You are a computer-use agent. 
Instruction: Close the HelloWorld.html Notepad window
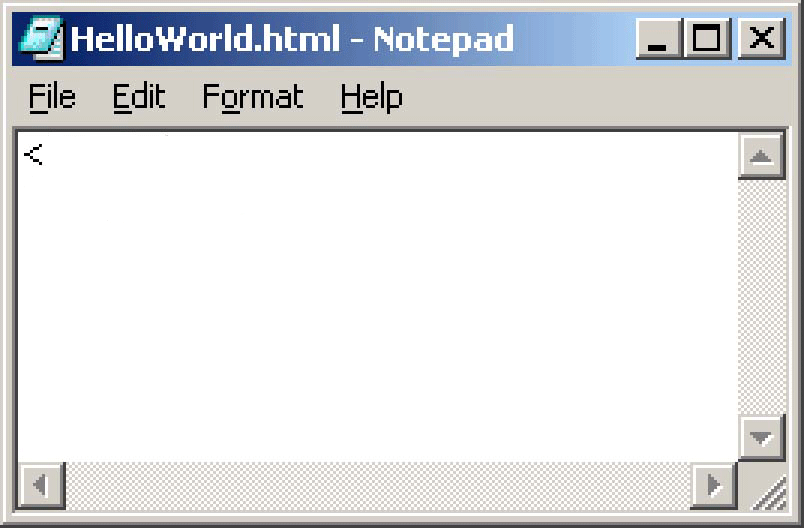pyautogui.click(x=761, y=38)
